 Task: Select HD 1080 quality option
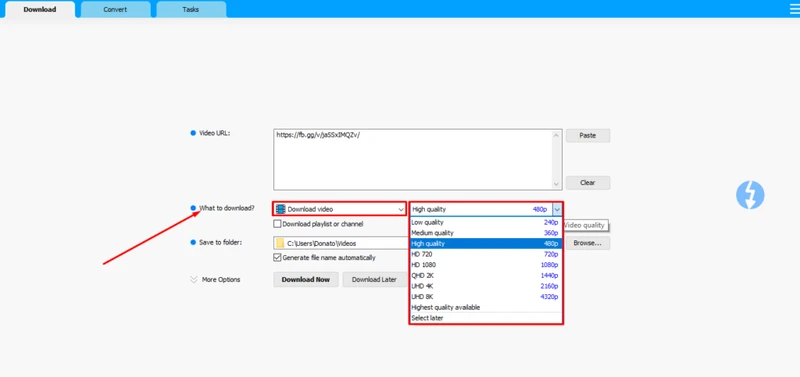click(x=485, y=265)
